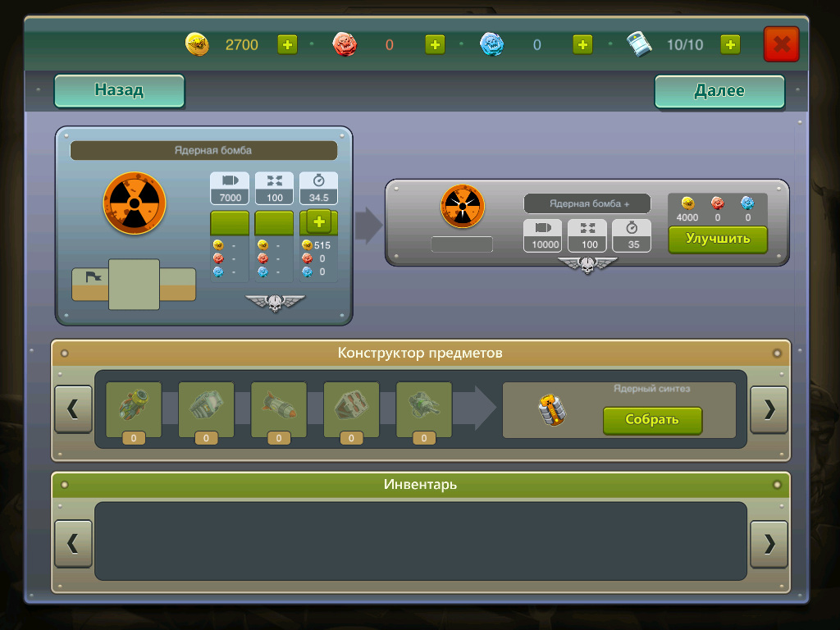
Task: Click the red skull currency icon in the top bar
Action: pyautogui.click(x=345, y=44)
